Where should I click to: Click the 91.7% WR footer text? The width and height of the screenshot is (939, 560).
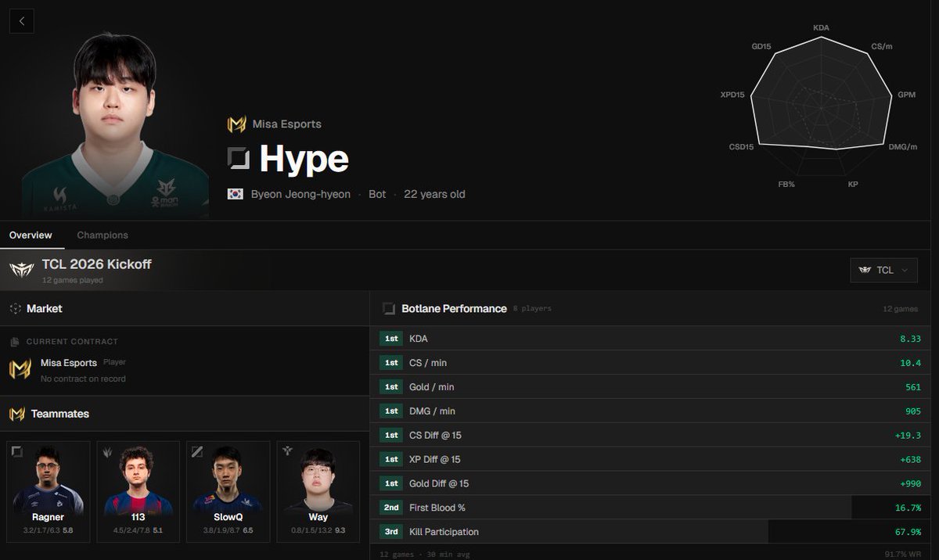coord(902,554)
